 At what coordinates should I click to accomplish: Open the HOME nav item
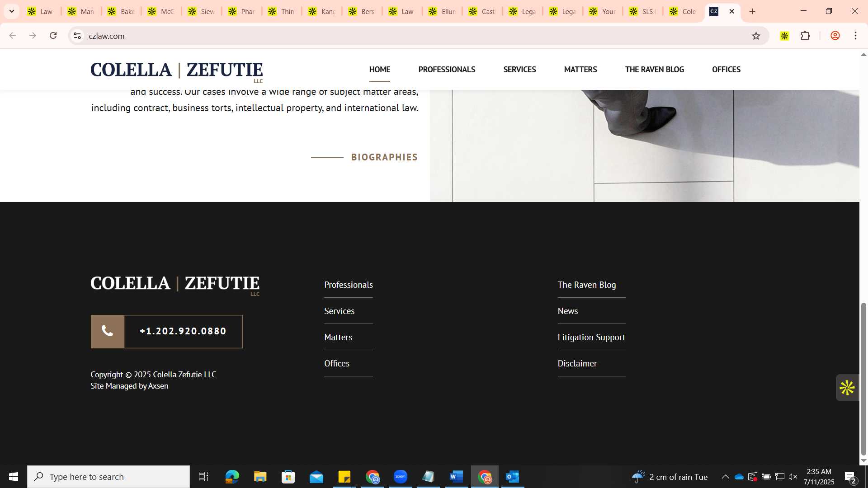click(380, 70)
